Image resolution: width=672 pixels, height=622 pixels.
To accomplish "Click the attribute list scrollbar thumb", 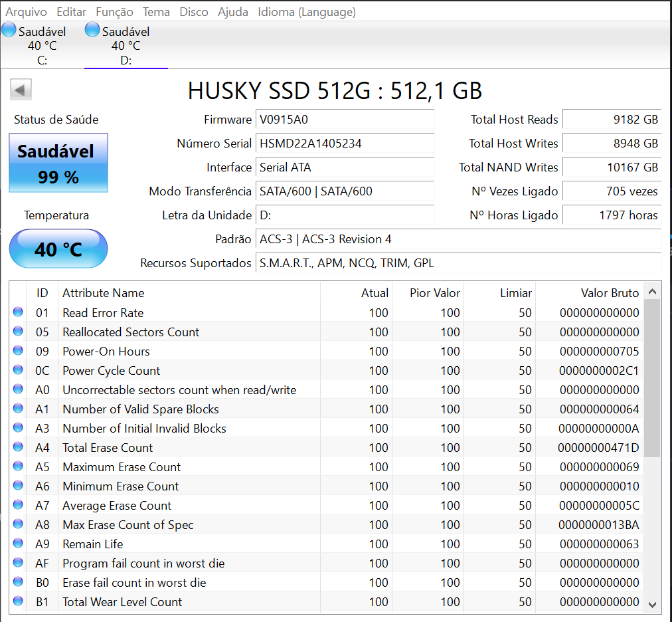I will pos(652,378).
